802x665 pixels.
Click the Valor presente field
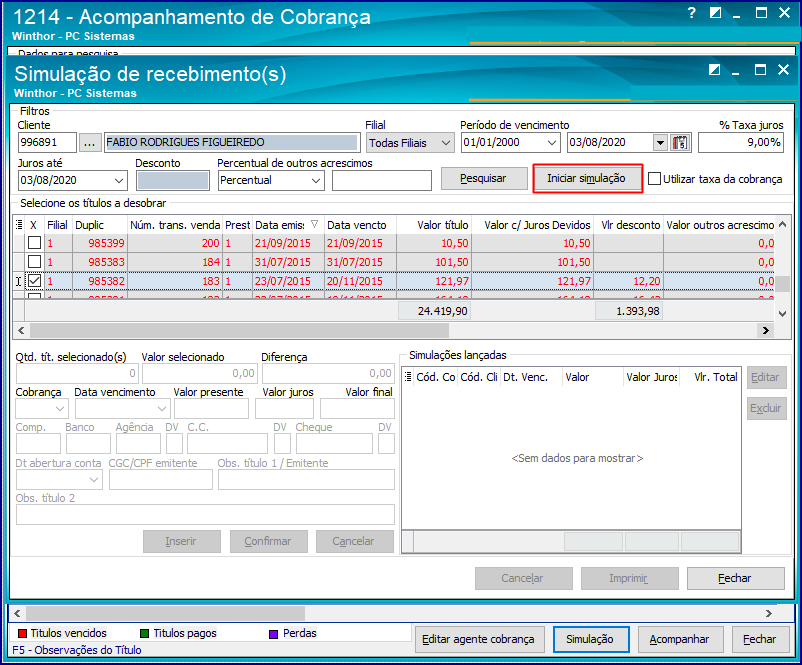(x=211, y=409)
